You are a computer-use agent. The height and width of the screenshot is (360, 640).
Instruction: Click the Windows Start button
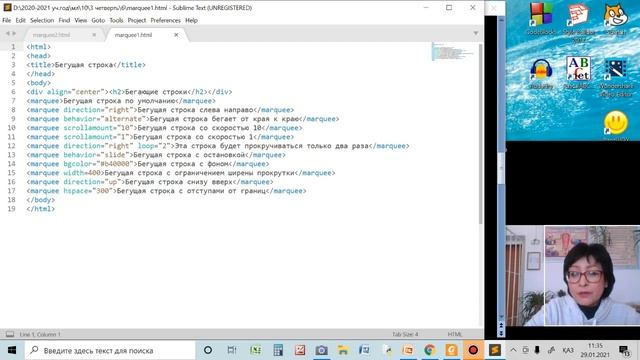tap(12, 350)
